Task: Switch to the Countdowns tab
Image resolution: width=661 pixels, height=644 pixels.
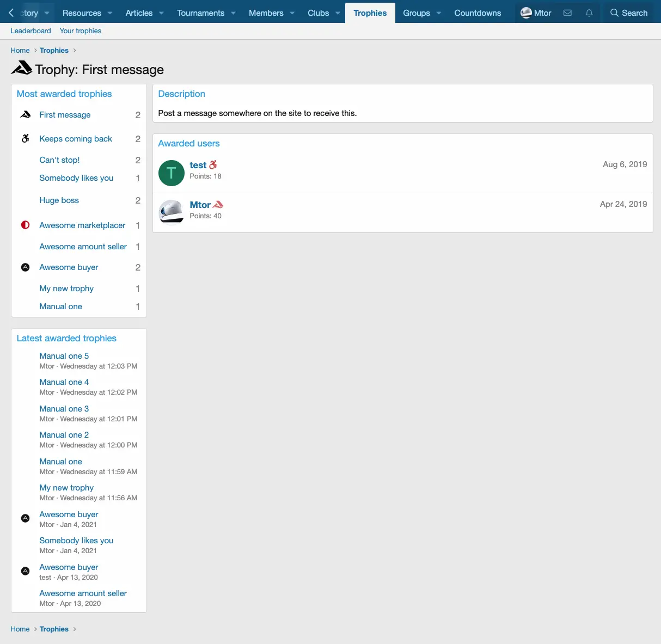Action: (x=478, y=13)
